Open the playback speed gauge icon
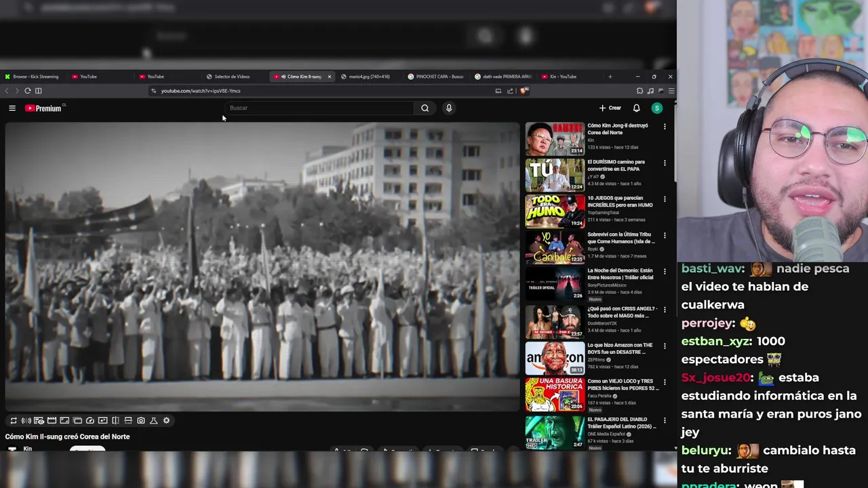Screen dimensions: 868x488 point(90,420)
